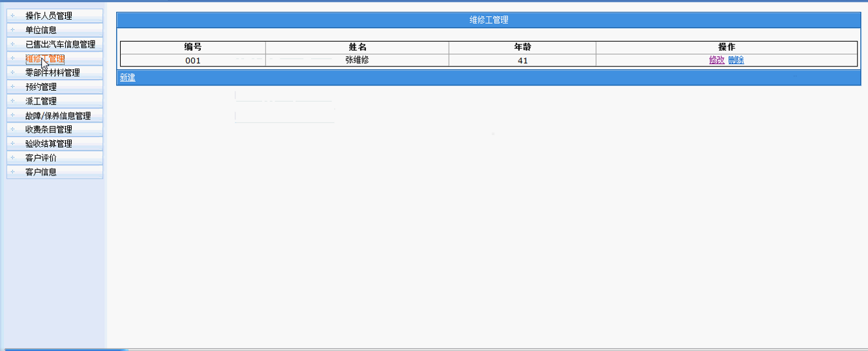868x351 pixels.
Task: Click the name cell 张维修
Action: pyautogui.click(x=357, y=60)
